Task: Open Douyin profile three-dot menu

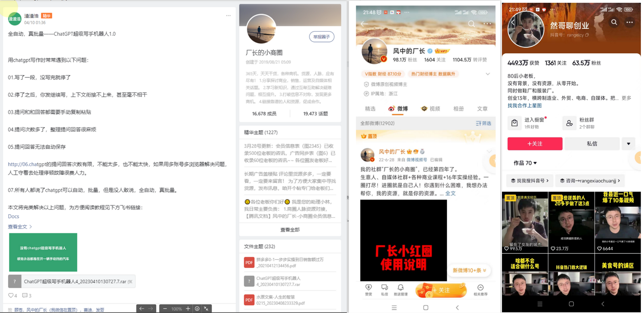Action: pos(630,22)
